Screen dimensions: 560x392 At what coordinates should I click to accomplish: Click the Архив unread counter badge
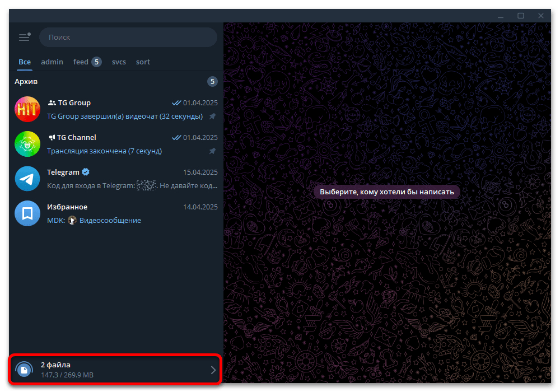(x=212, y=81)
